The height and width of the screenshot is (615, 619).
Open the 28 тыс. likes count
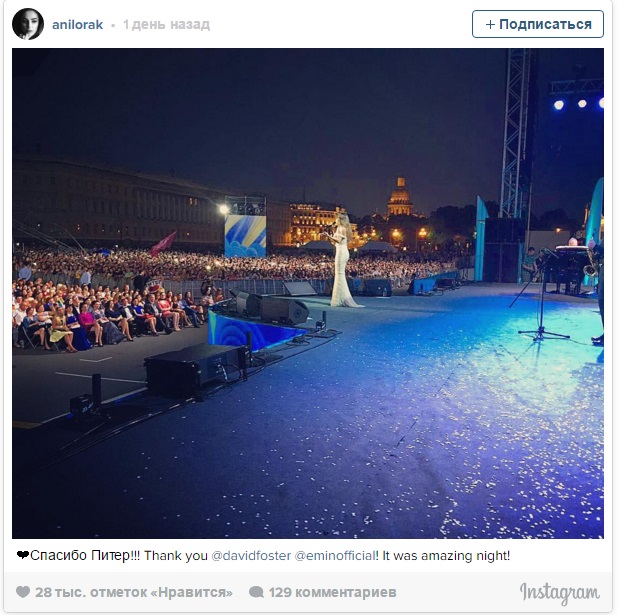pyautogui.click(x=134, y=592)
